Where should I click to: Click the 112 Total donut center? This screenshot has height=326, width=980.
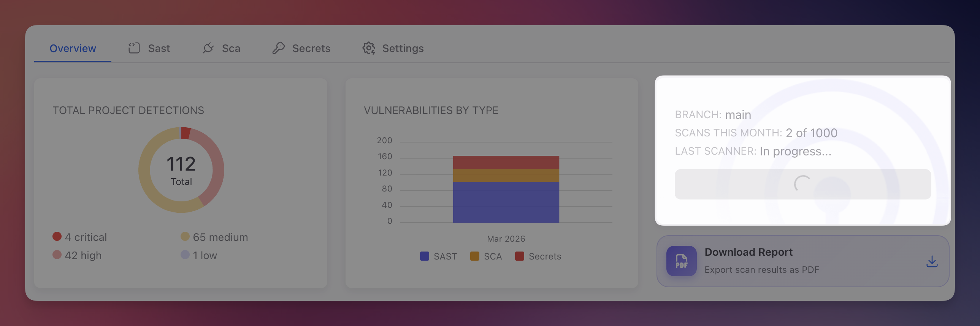pos(181,170)
